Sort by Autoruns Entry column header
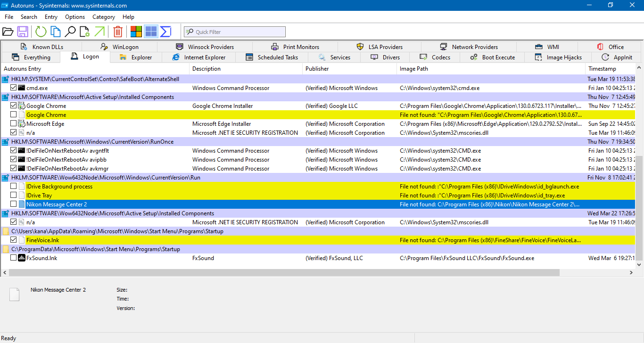644x343 pixels. (95, 69)
